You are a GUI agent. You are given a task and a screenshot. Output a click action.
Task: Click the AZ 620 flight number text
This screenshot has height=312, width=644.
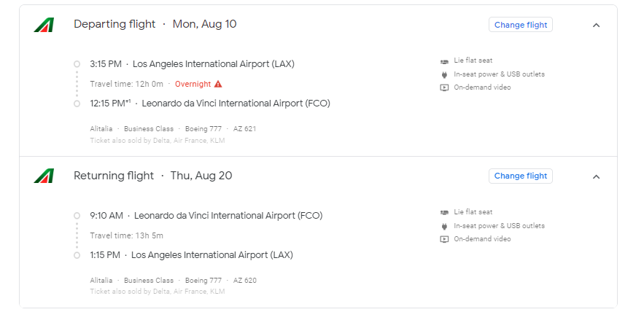[245, 281]
